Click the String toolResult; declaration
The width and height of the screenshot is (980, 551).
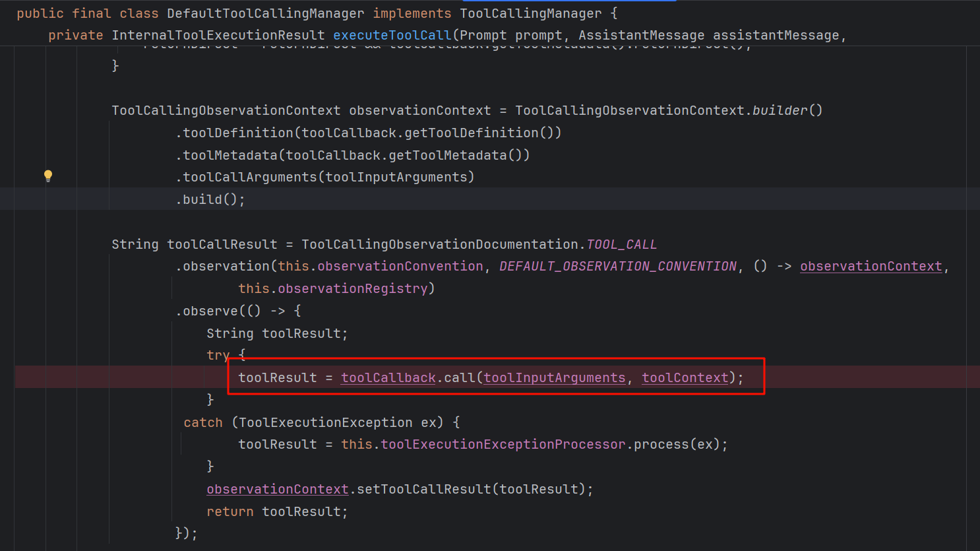point(277,333)
